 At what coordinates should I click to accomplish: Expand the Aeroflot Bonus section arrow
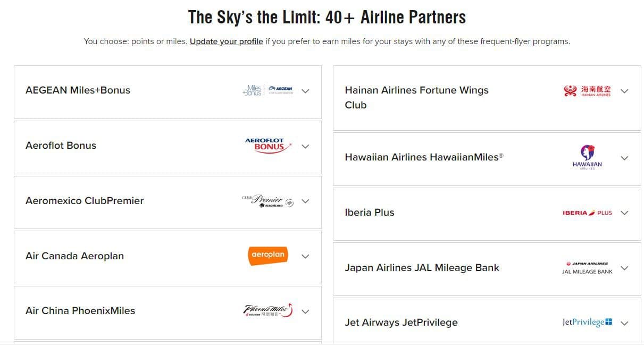[x=305, y=146]
